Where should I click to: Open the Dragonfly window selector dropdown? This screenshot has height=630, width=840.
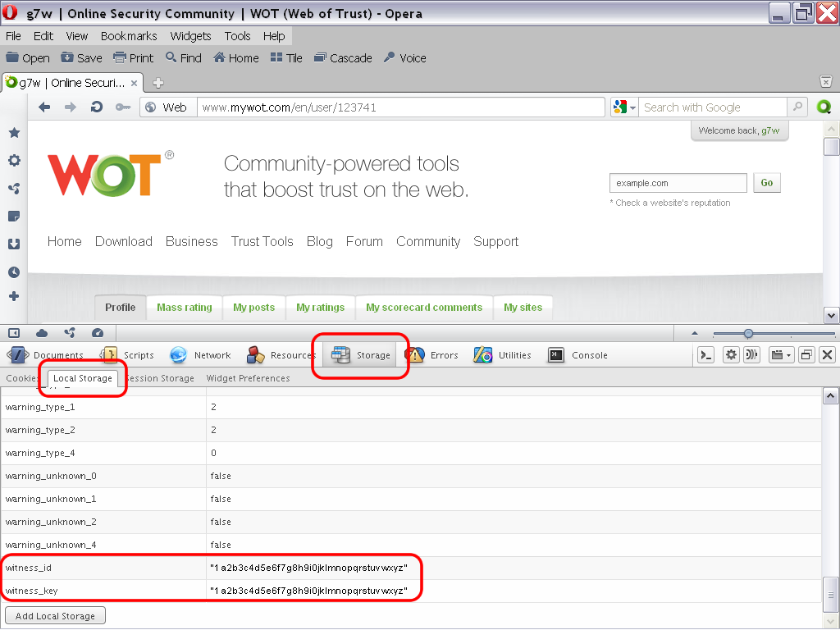point(781,354)
